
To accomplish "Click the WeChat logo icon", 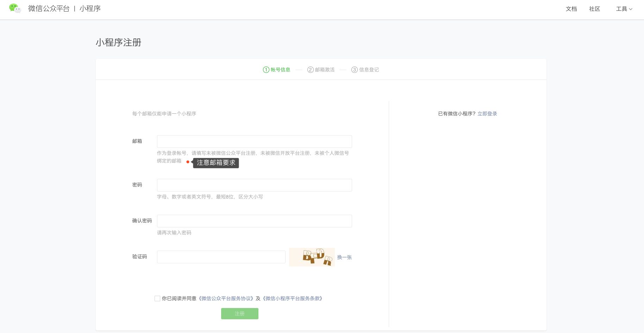I will tap(15, 8).
